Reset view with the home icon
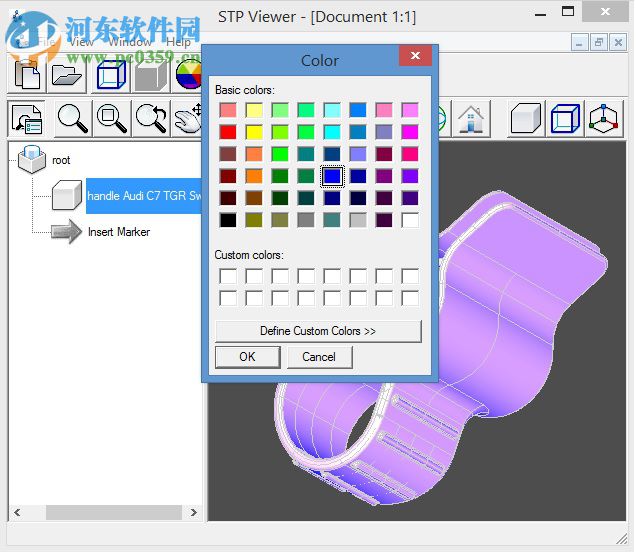 pyautogui.click(x=471, y=119)
